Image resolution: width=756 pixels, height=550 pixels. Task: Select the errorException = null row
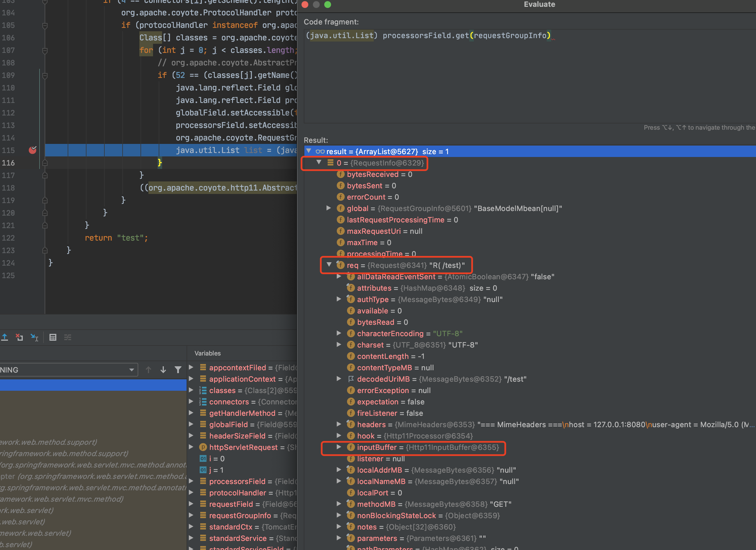point(530,390)
